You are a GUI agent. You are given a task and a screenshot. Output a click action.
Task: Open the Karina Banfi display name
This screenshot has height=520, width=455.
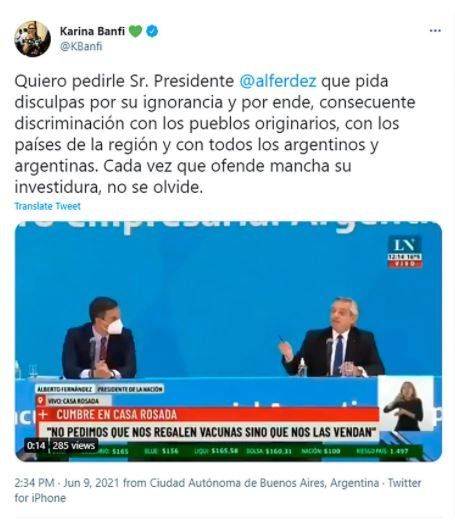point(92,31)
